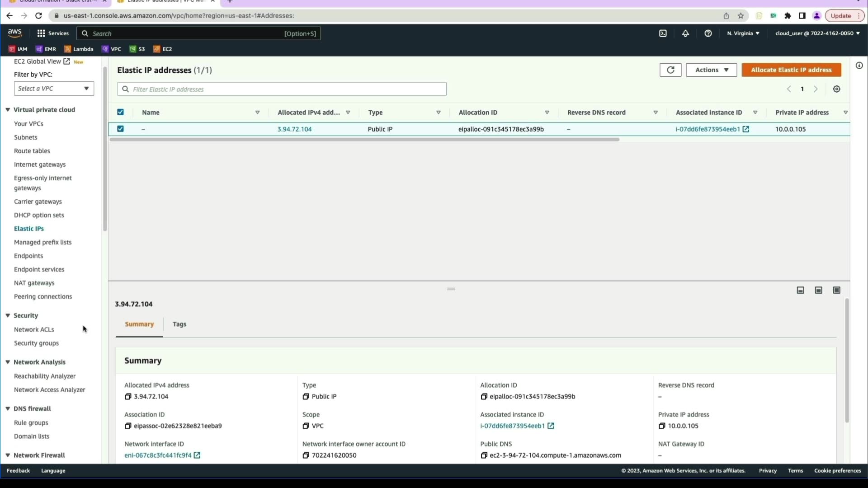This screenshot has width=868, height=488.
Task: Click Allocate Elastic IP address button
Action: point(791,70)
